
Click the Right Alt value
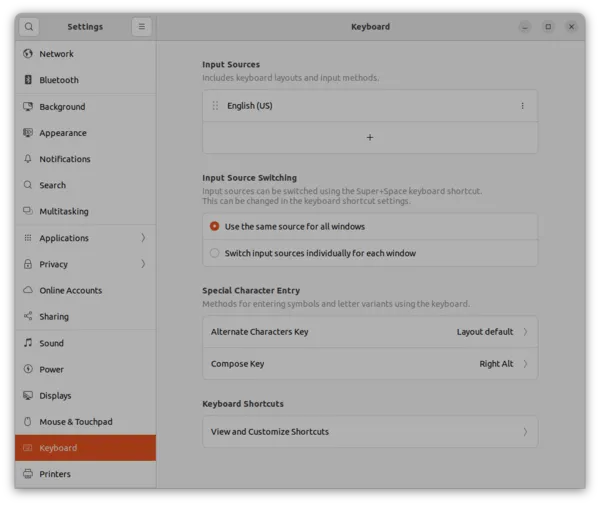[x=496, y=363]
